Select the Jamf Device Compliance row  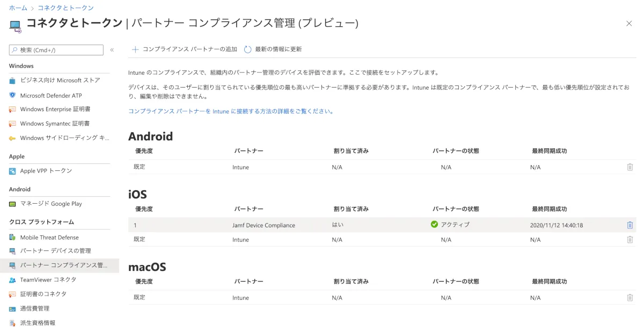pos(264,225)
